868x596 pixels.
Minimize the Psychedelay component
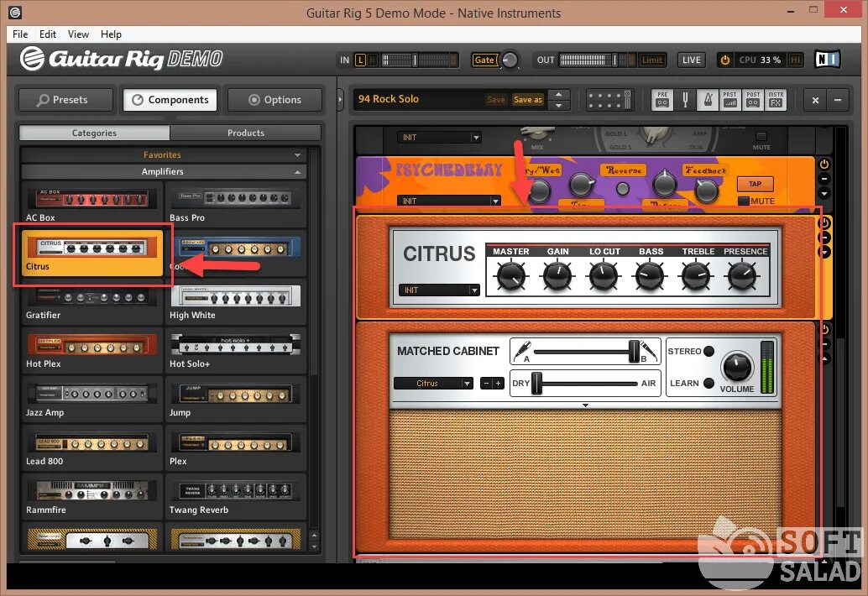tap(824, 179)
